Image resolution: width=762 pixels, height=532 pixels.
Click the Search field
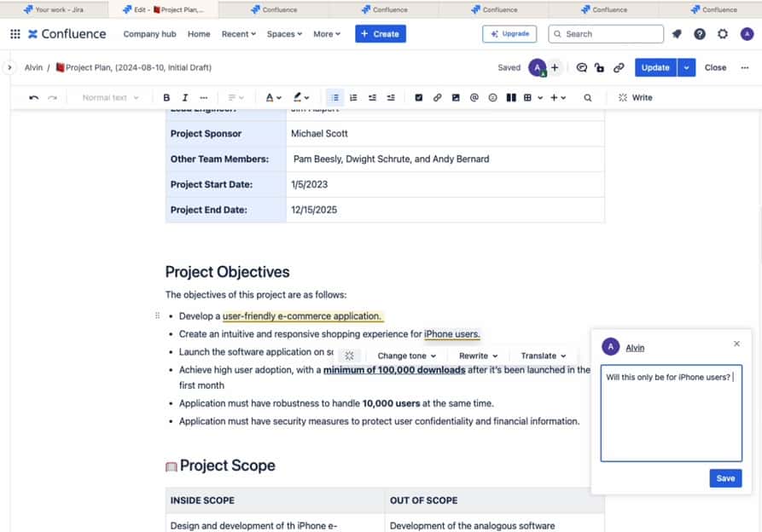tap(606, 34)
